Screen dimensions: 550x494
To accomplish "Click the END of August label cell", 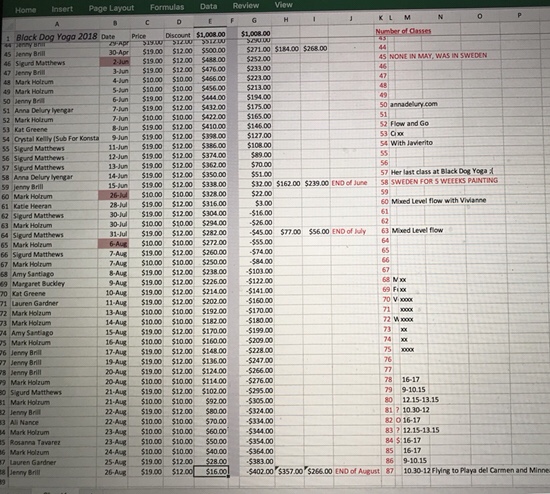I will 357,471.
